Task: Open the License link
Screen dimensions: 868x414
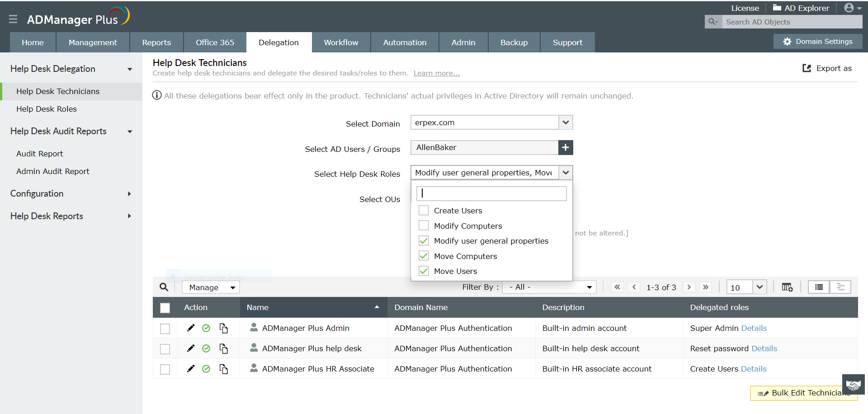Action: pyautogui.click(x=745, y=8)
